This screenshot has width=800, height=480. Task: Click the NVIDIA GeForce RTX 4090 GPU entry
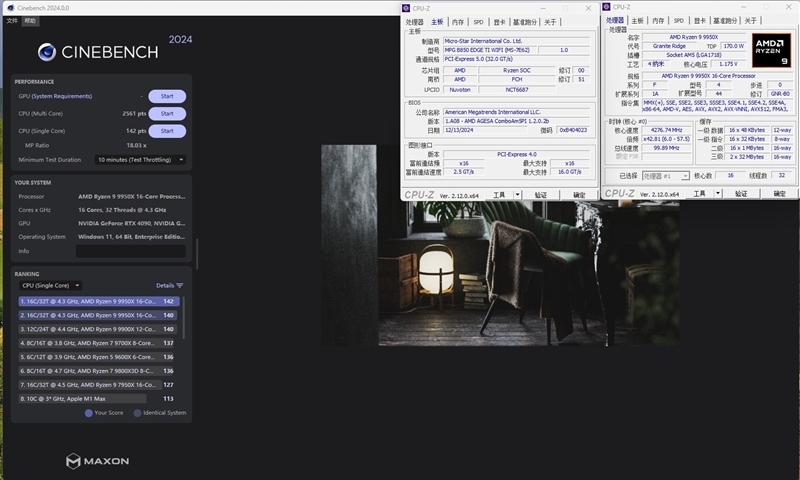point(131,223)
